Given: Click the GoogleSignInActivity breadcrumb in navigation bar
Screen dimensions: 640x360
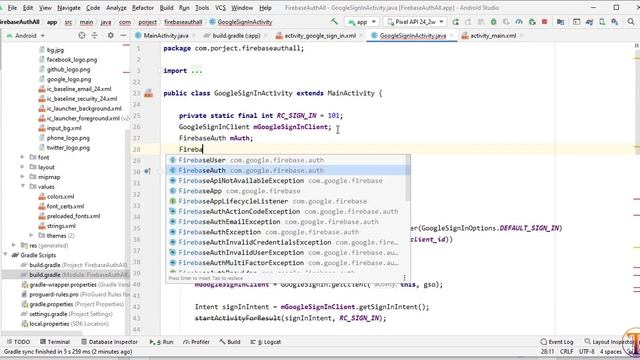Looking at the screenshot, I should click(x=241, y=22).
